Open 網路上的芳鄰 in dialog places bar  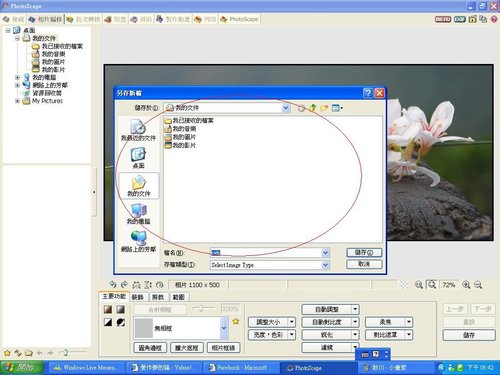[x=138, y=241]
